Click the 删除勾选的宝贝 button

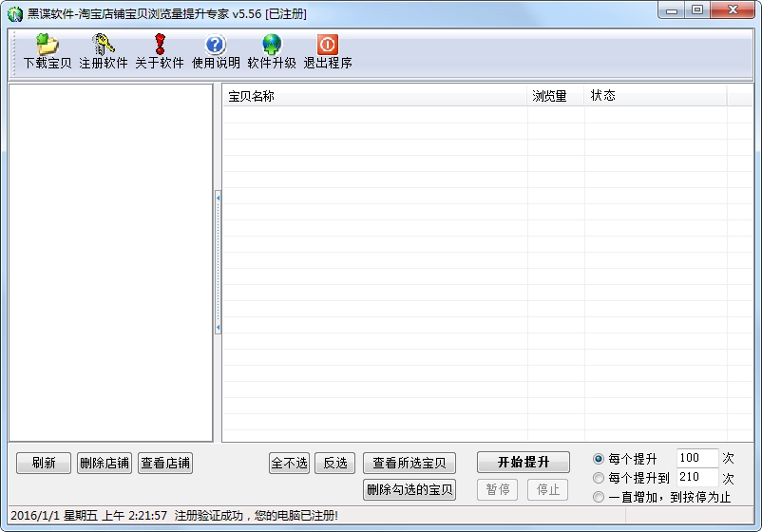click(410, 489)
